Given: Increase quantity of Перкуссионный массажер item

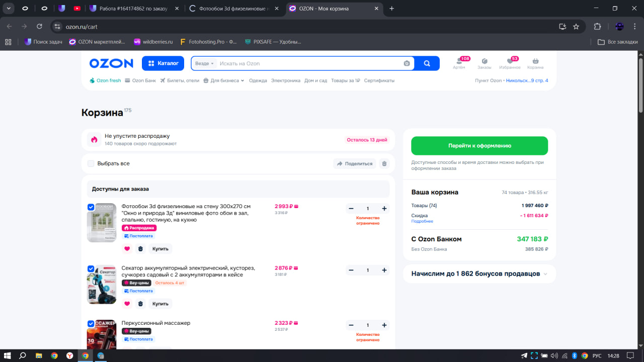Looking at the screenshot, I should click(x=384, y=325).
